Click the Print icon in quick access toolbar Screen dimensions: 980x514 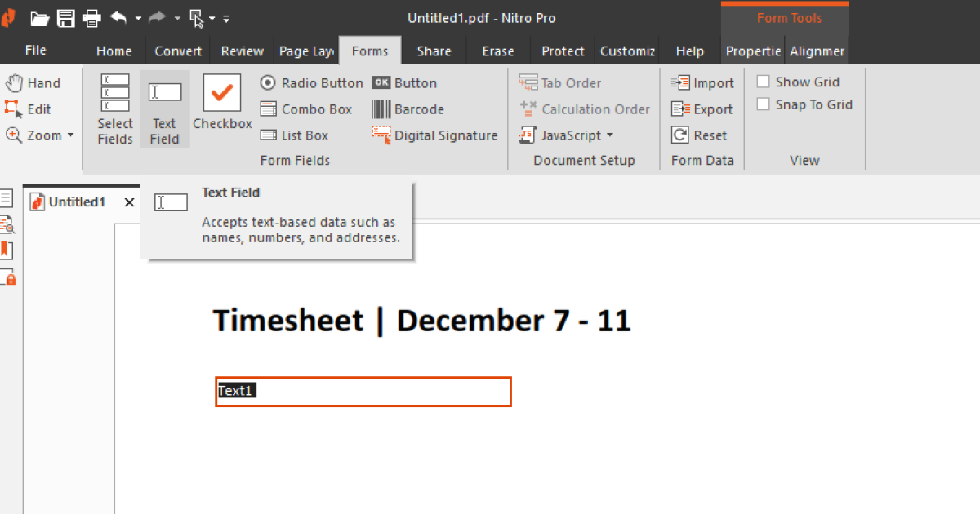pyautogui.click(x=92, y=18)
